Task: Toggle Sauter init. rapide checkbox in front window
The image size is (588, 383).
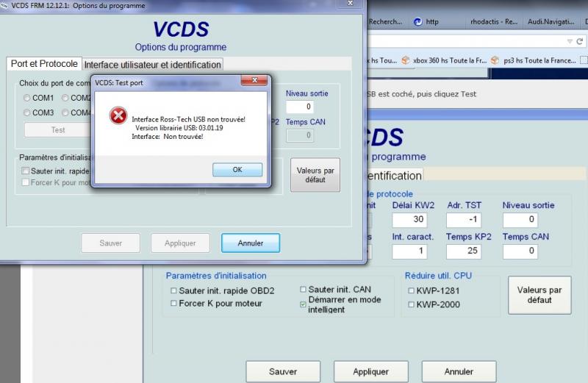Action: tap(25, 171)
